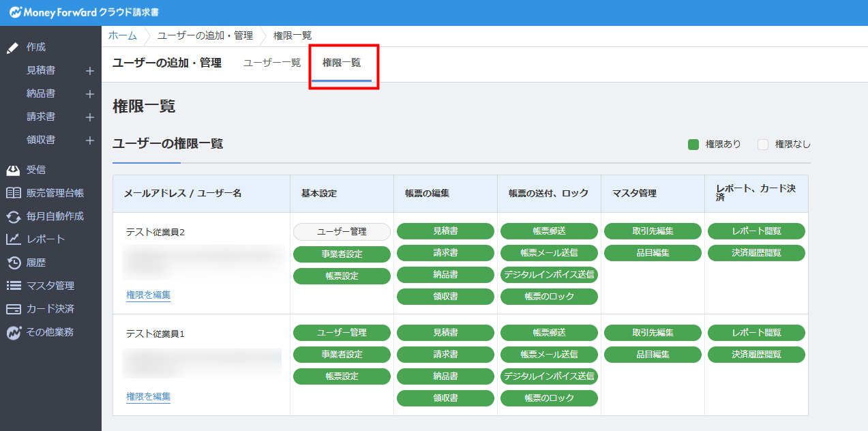The width and height of the screenshot is (868, 431).
Task: Add a new 請求書 with plus icon
Action: (x=89, y=117)
